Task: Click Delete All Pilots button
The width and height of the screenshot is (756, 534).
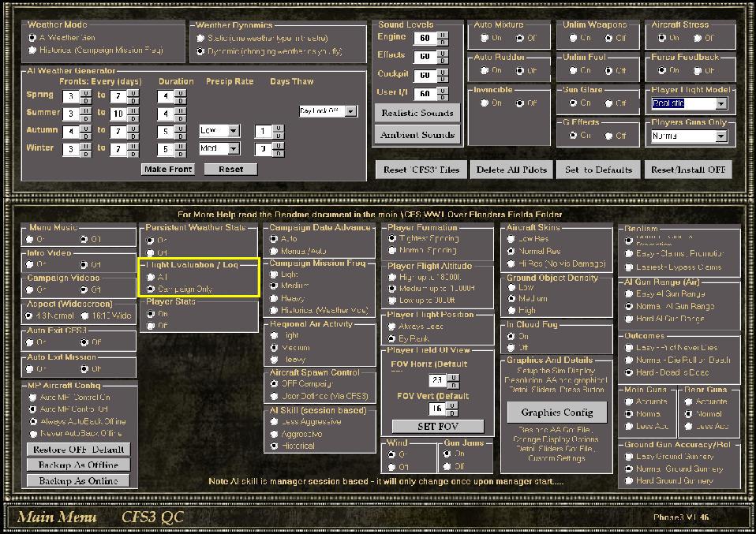Action: point(511,170)
